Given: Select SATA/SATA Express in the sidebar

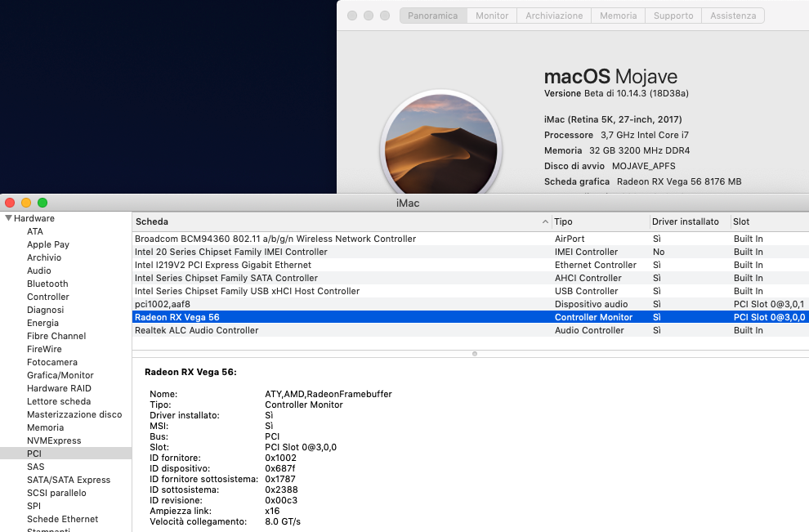Looking at the screenshot, I should coord(69,480).
